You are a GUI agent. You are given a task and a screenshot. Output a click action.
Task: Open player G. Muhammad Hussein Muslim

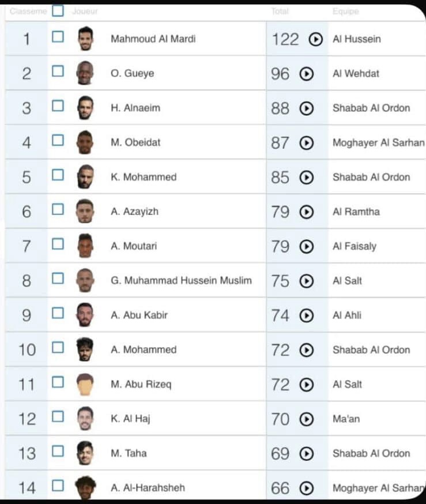tap(181, 281)
